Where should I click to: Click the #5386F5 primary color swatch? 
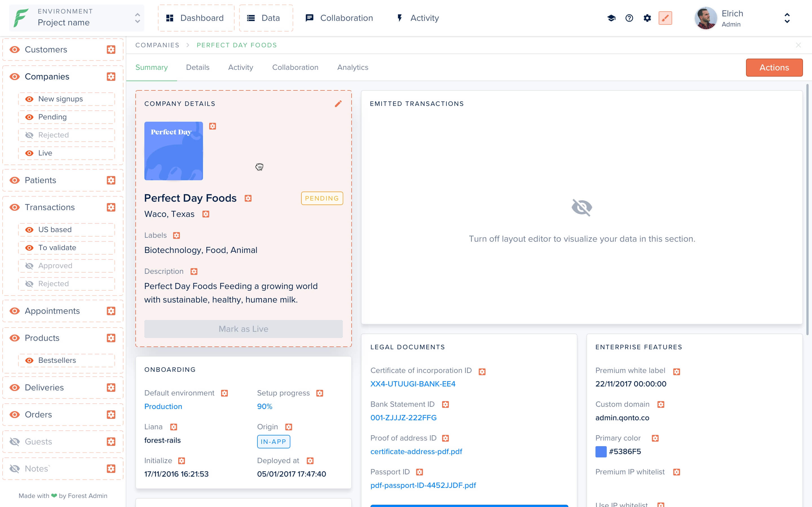coord(601,452)
